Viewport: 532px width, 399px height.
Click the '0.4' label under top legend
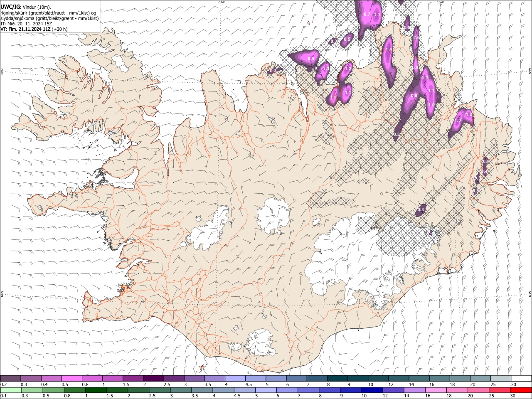[x=44, y=384]
